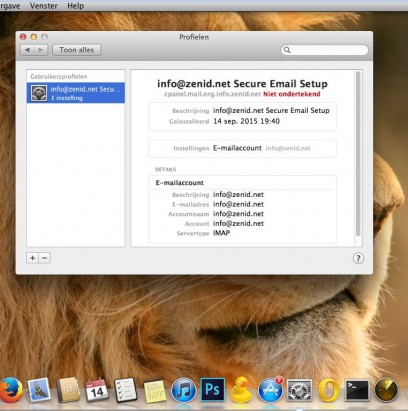
Task: Click the Toon alles button
Action: tap(76, 50)
